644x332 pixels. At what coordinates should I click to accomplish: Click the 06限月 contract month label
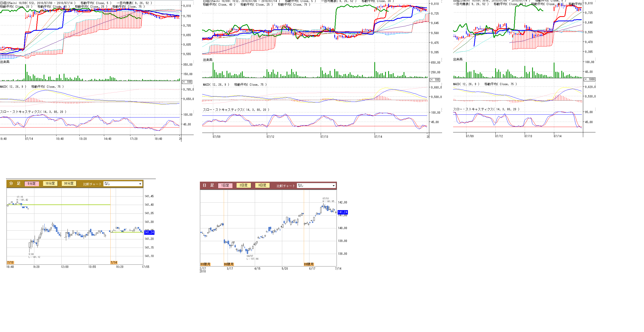(x=229, y=264)
